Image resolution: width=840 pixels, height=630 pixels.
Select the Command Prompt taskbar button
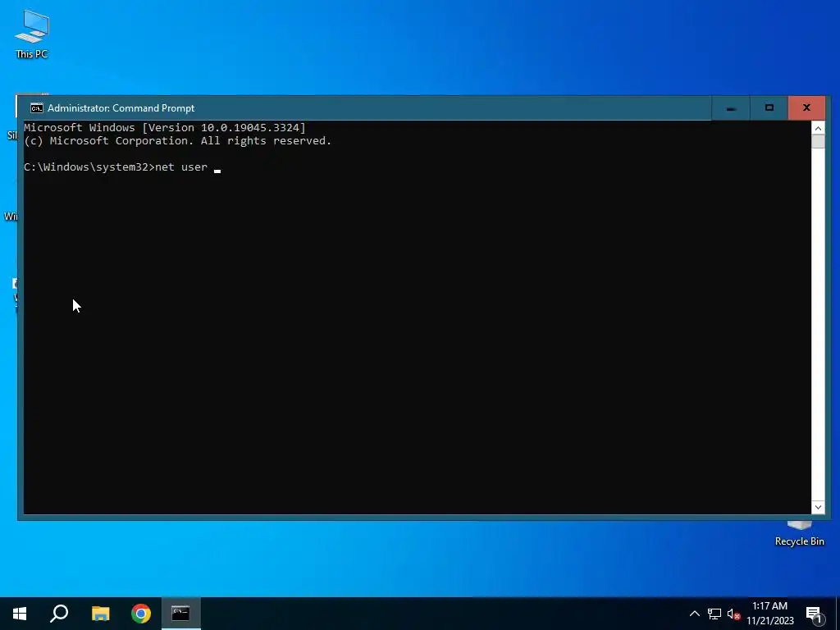pyautogui.click(x=181, y=614)
